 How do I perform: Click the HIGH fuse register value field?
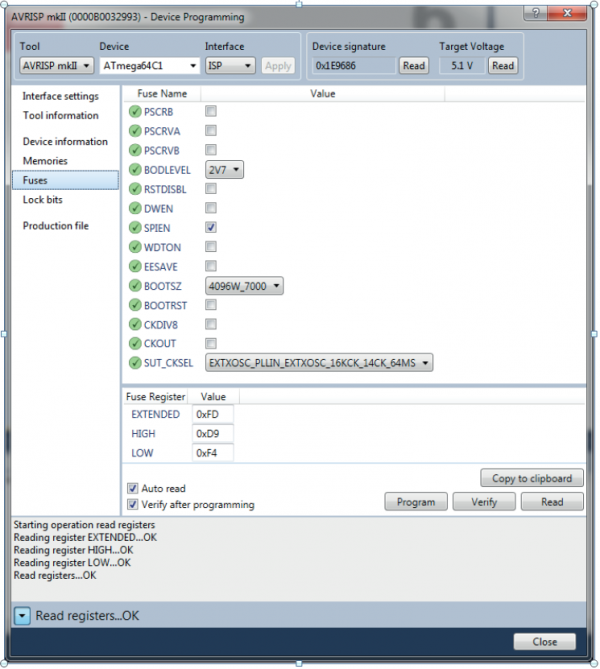(x=213, y=433)
